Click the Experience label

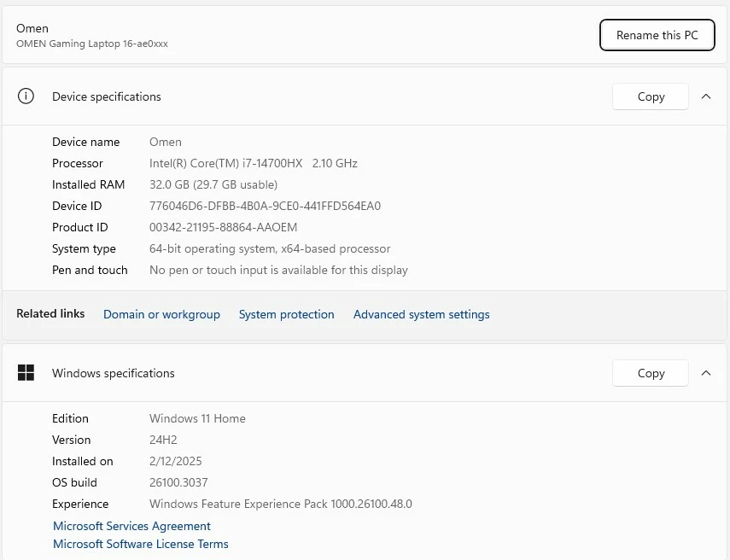(80, 505)
